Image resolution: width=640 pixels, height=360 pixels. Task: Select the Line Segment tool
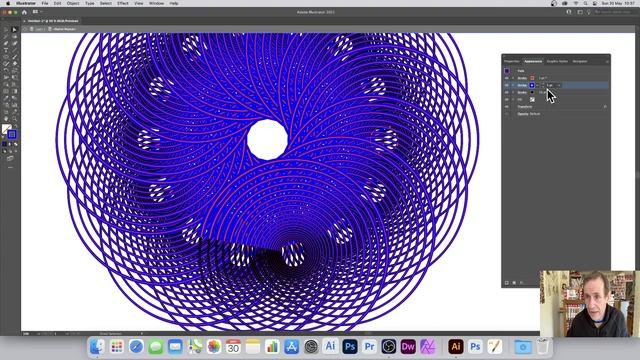(x=15, y=49)
